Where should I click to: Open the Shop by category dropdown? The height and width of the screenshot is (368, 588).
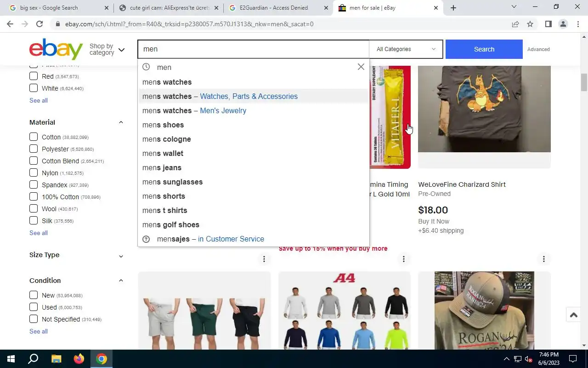point(107,49)
